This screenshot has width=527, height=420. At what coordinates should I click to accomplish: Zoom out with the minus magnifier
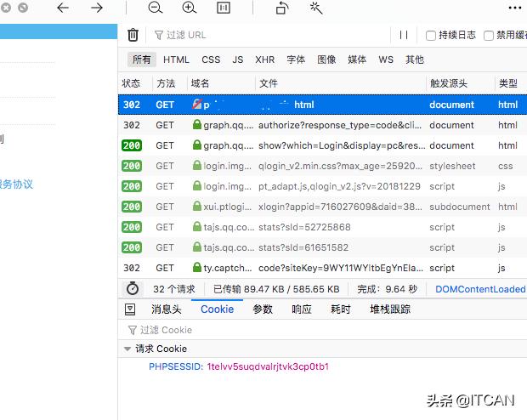(x=156, y=8)
